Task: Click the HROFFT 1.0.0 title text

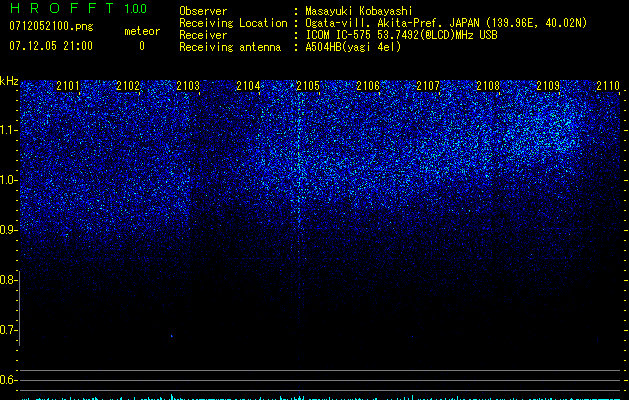Action: 78,8
